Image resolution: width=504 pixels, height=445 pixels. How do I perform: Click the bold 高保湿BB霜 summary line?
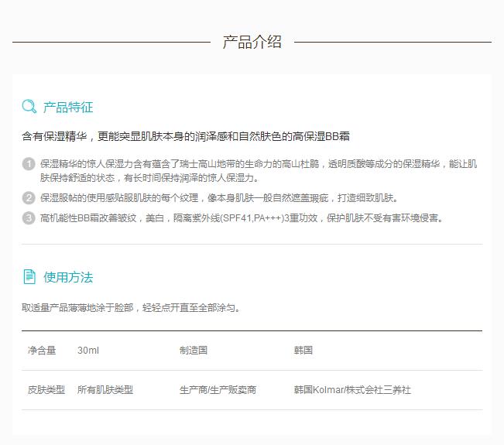[x=186, y=136]
